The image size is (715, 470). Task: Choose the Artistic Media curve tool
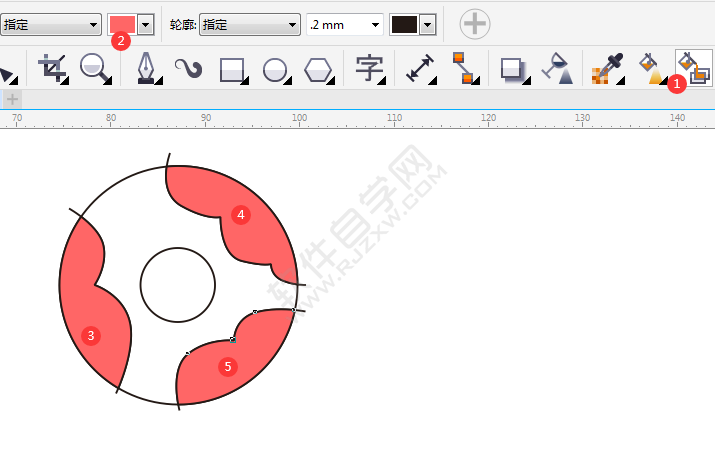[x=189, y=69]
